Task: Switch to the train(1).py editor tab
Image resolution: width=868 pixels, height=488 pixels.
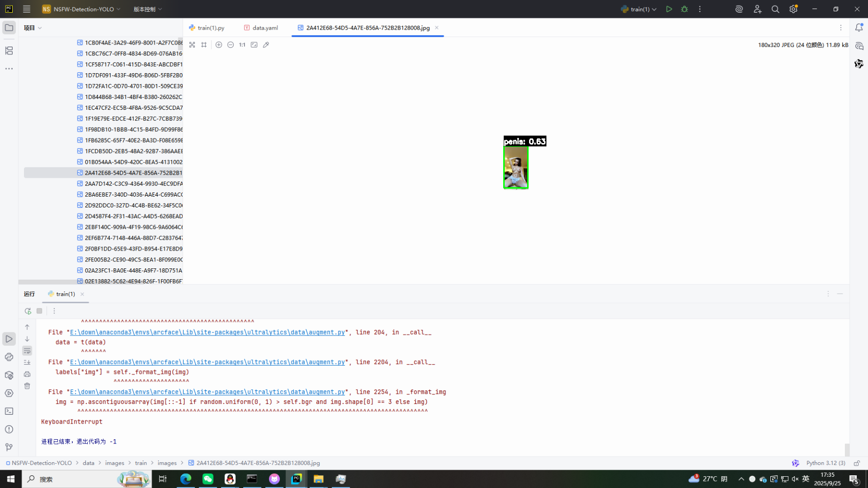Action: click(207, 28)
